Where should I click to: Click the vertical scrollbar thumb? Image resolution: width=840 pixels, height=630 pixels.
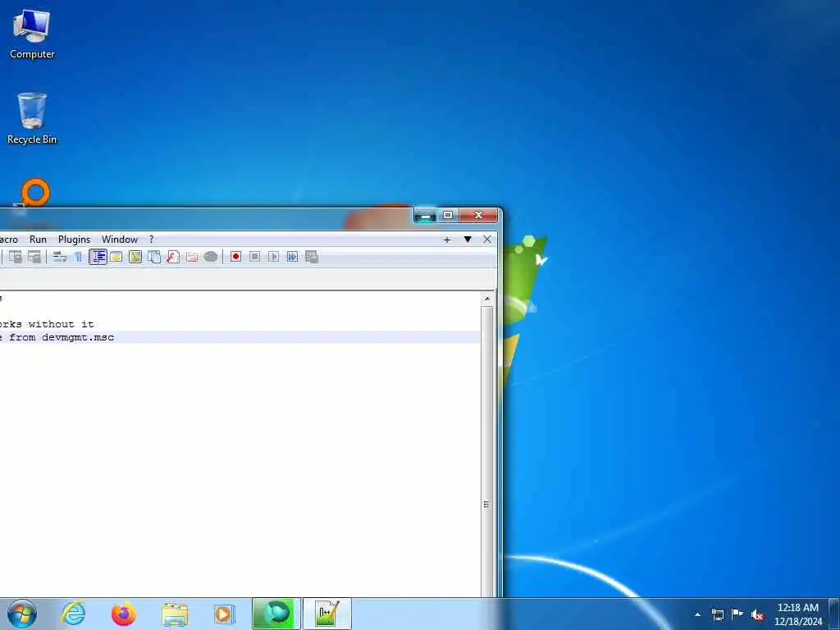click(487, 451)
